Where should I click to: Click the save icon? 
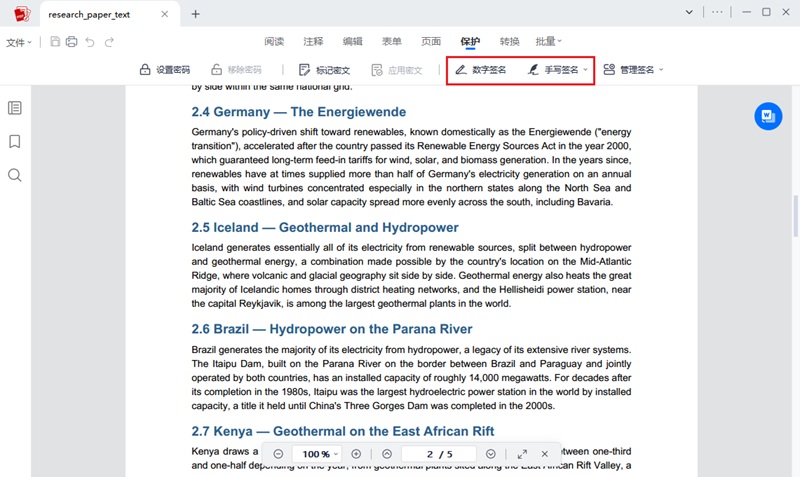55,42
